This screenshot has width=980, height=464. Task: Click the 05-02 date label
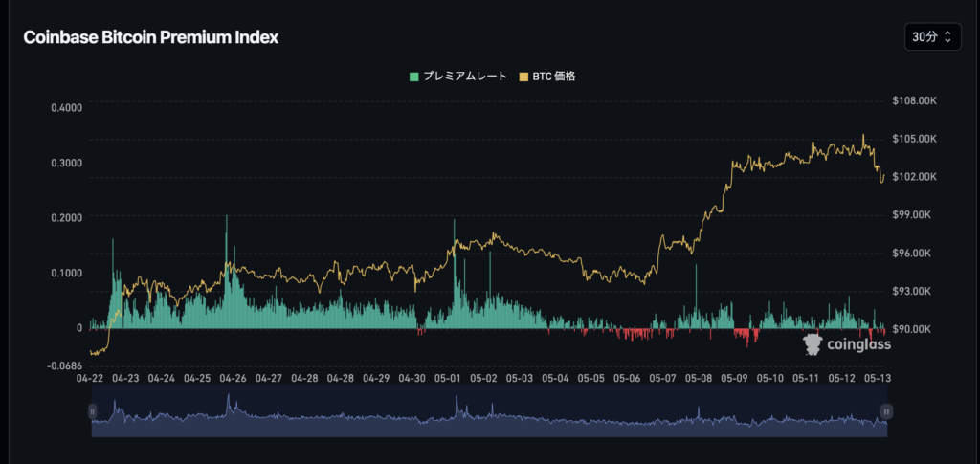(483, 378)
